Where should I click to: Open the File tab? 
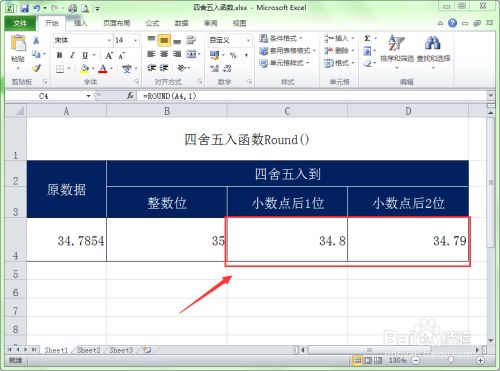[20, 23]
